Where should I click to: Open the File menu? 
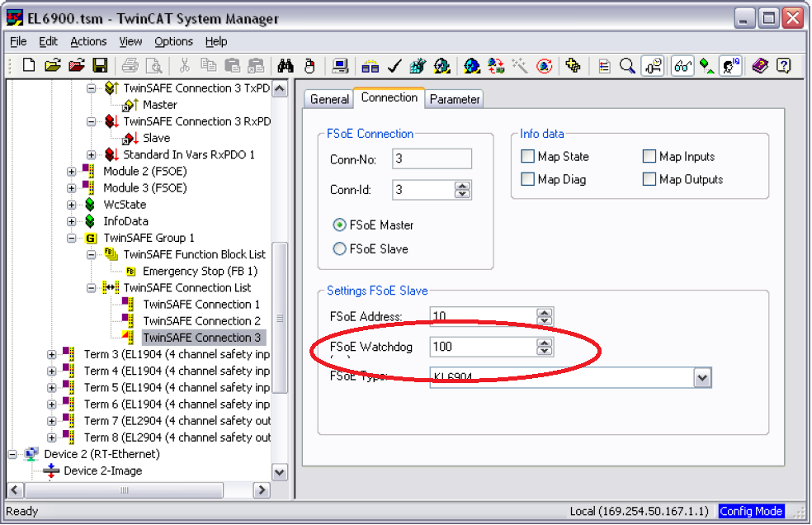[18, 41]
